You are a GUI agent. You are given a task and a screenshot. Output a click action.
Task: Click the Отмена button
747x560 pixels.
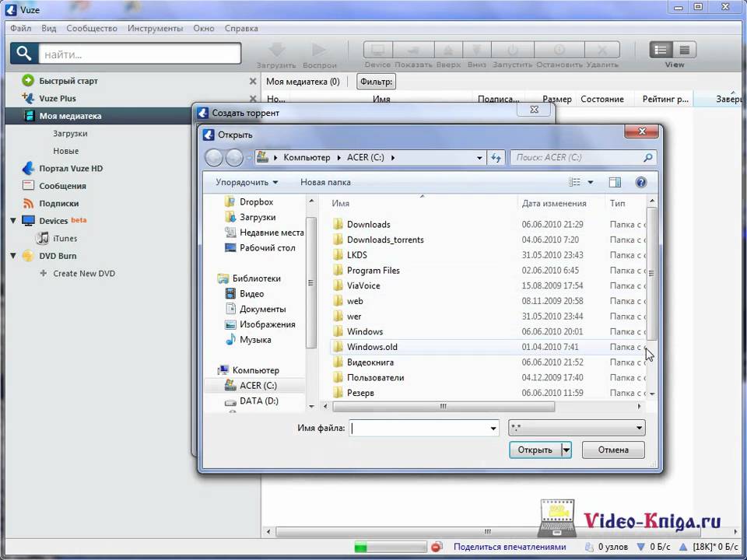(613, 450)
